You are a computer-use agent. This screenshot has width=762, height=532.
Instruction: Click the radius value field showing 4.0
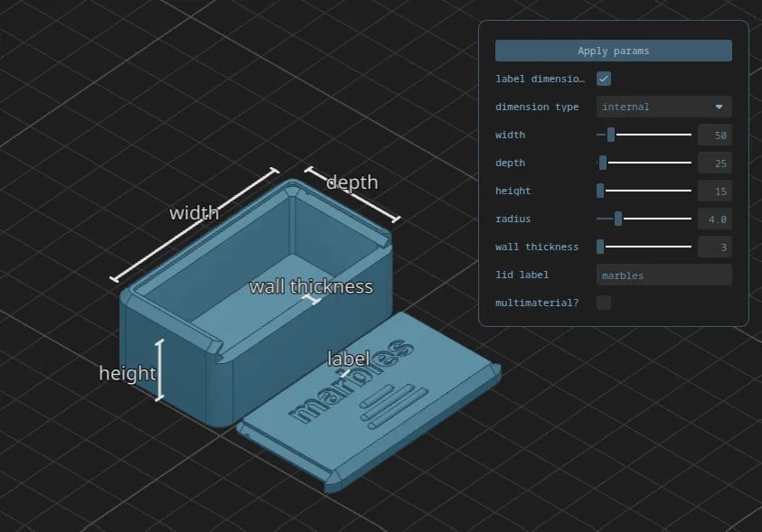click(x=715, y=219)
